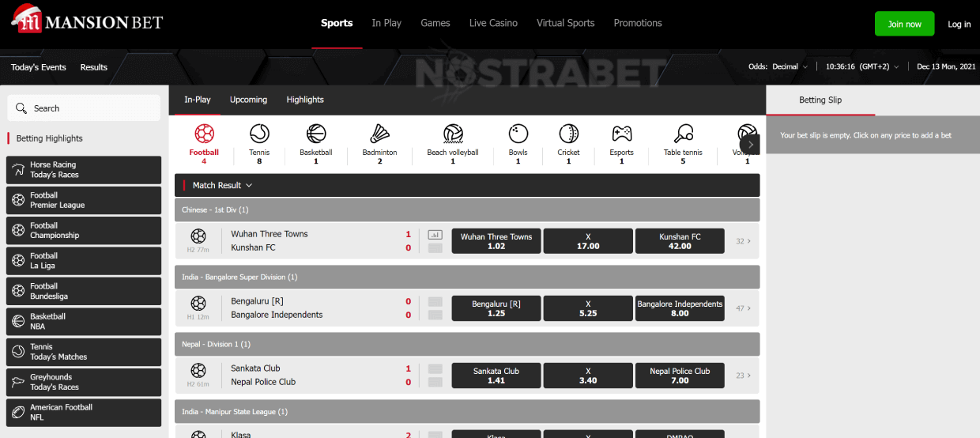Select the Tennis sport icon
Viewport: 980px width, 438px height.
click(259, 134)
